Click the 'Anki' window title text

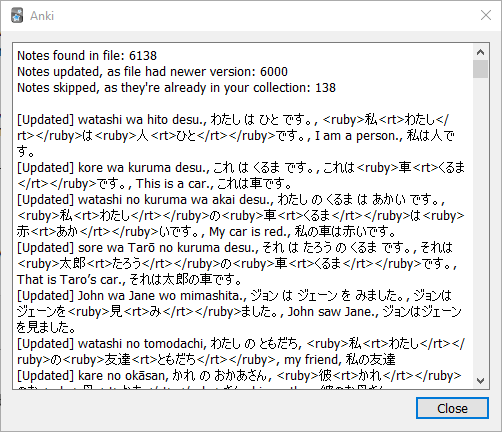coord(42,16)
